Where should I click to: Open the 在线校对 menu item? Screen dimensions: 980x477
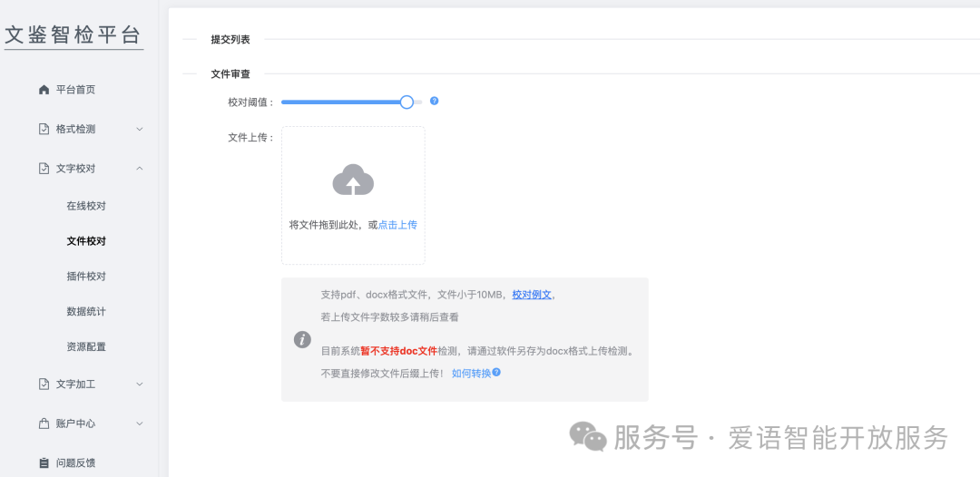[x=86, y=206]
